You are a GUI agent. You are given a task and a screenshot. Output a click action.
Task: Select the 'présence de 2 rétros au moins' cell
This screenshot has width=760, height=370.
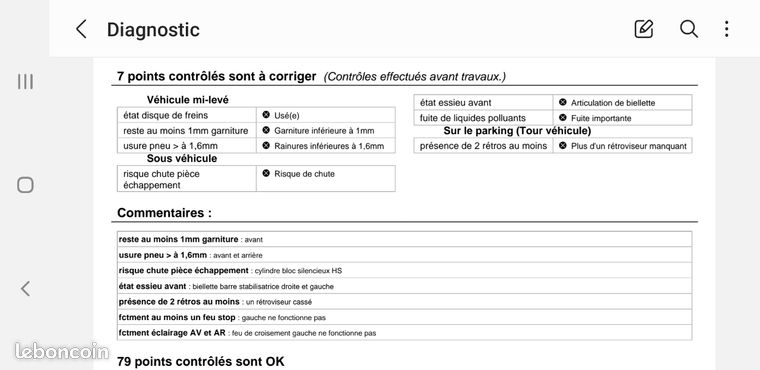click(x=483, y=145)
